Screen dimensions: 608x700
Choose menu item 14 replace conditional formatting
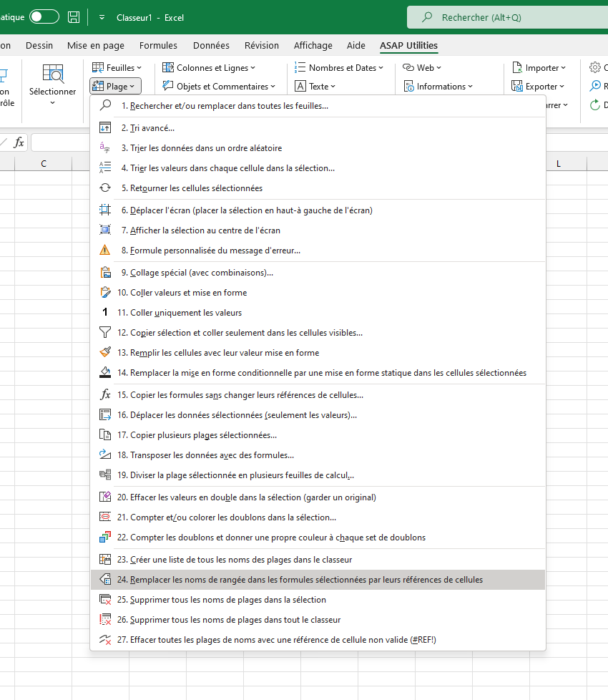(x=318, y=372)
